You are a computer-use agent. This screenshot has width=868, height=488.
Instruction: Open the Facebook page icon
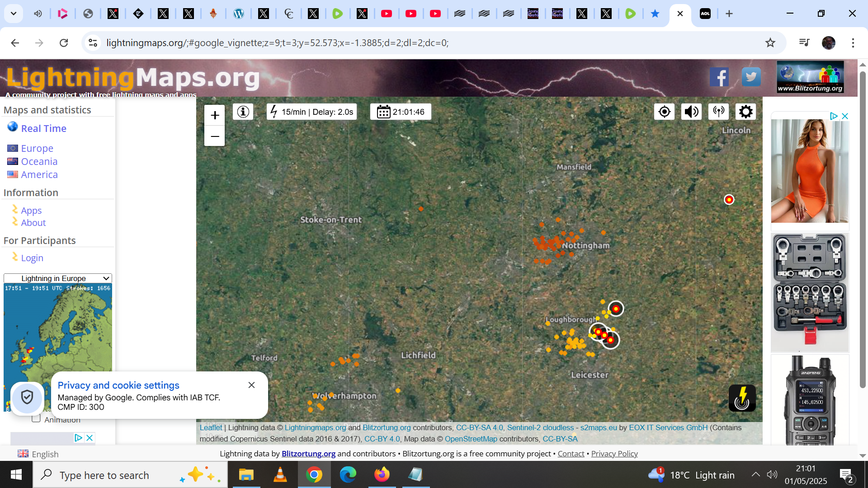click(719, 77)
